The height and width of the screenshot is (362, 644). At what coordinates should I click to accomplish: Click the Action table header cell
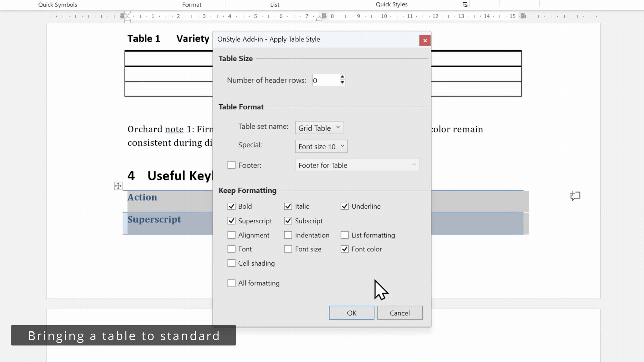(142, 197)
